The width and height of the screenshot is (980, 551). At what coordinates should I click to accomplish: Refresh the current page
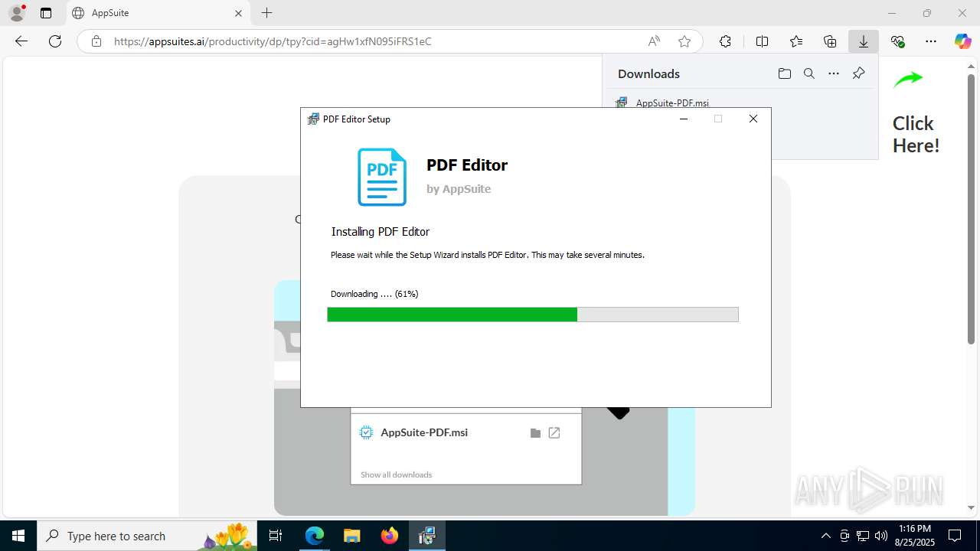55,41
